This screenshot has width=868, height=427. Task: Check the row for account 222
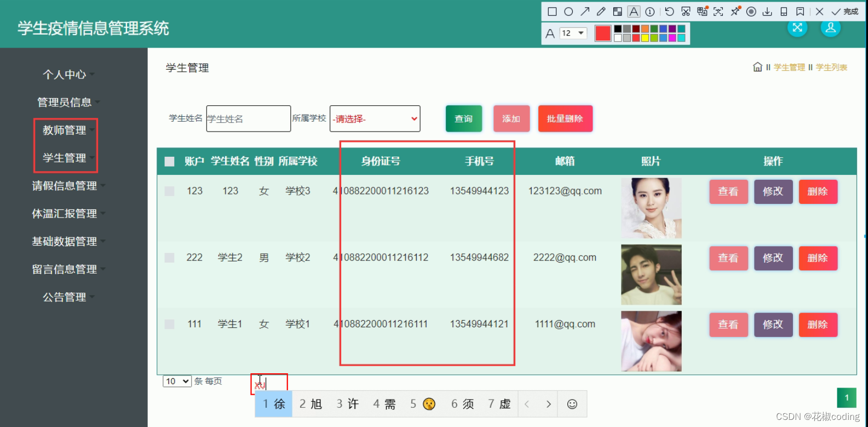coord(169,258)
